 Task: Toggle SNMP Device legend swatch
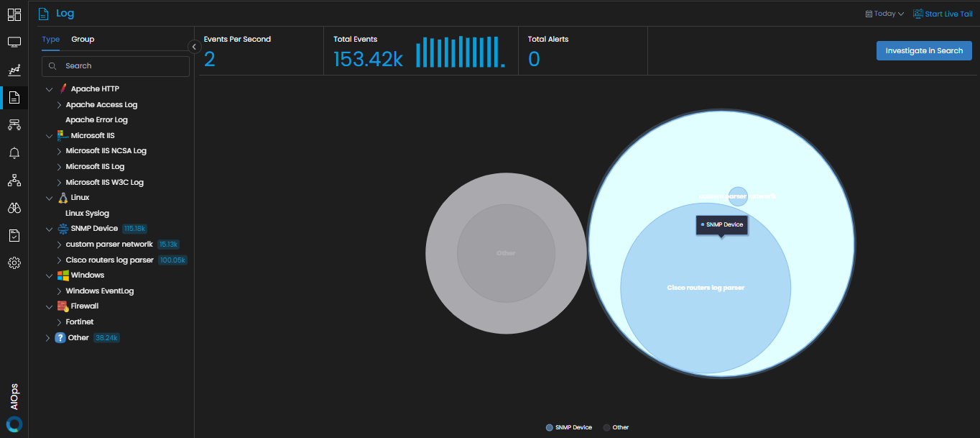550,428
